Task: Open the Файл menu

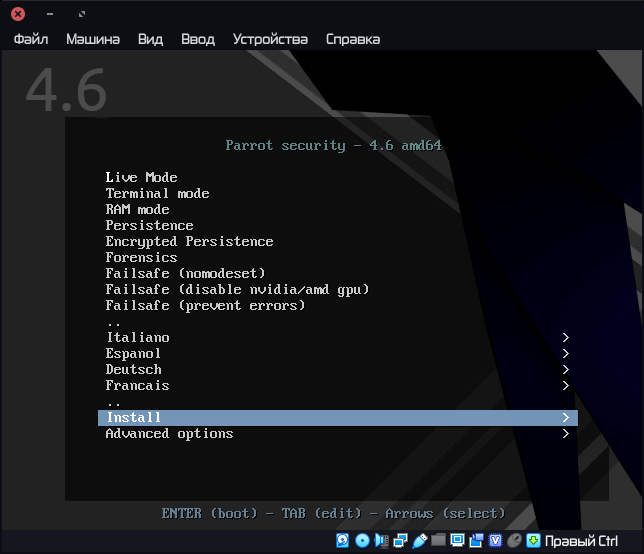Action: (x=31, y=39)
